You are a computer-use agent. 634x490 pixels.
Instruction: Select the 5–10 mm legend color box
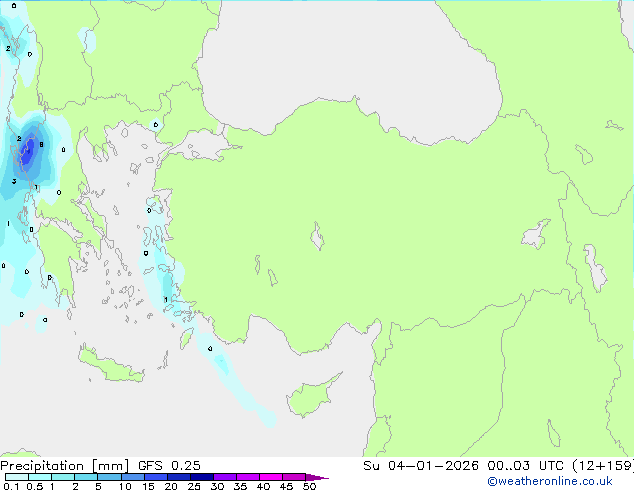(109, 477)
